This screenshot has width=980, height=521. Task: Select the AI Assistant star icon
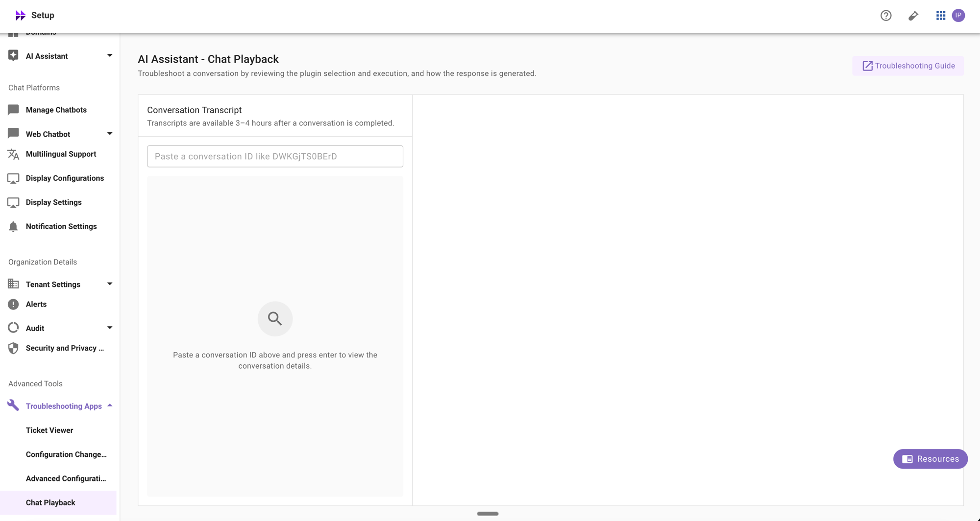pyautogui.click(x=13, y=55)
